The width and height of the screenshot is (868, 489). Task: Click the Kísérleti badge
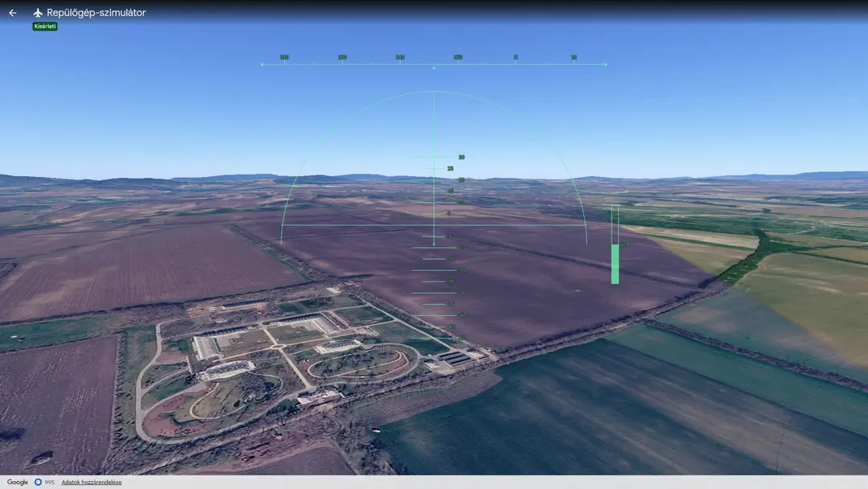pyautogui.click(x=45, y=26)
